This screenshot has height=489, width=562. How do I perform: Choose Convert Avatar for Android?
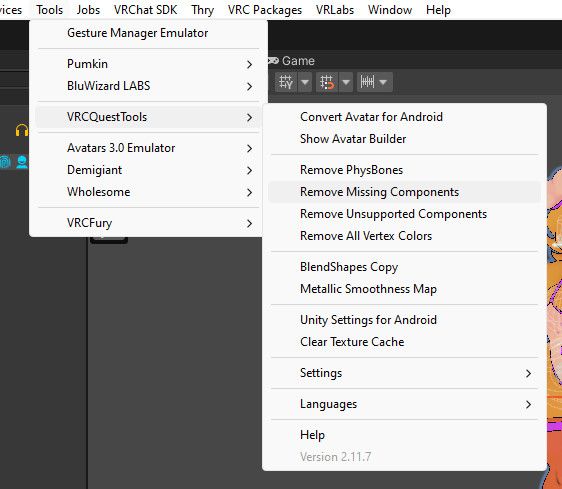[x=404, y=117]
